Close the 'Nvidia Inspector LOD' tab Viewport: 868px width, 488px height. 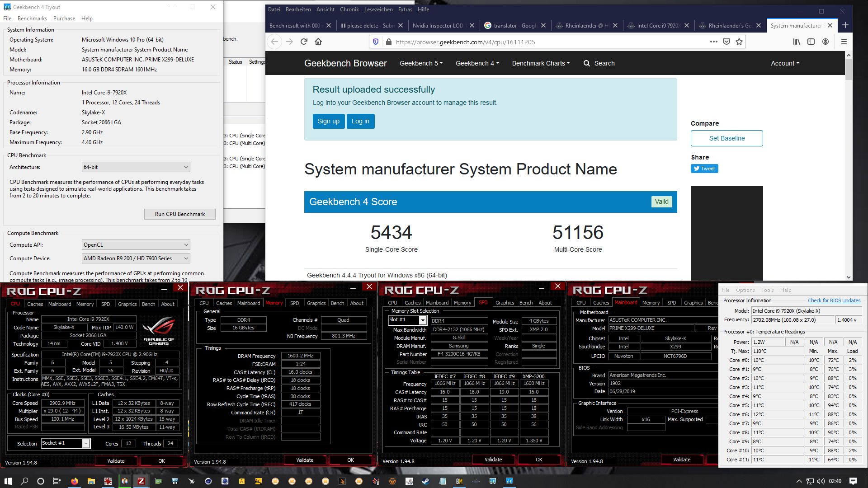coord(472,25)
